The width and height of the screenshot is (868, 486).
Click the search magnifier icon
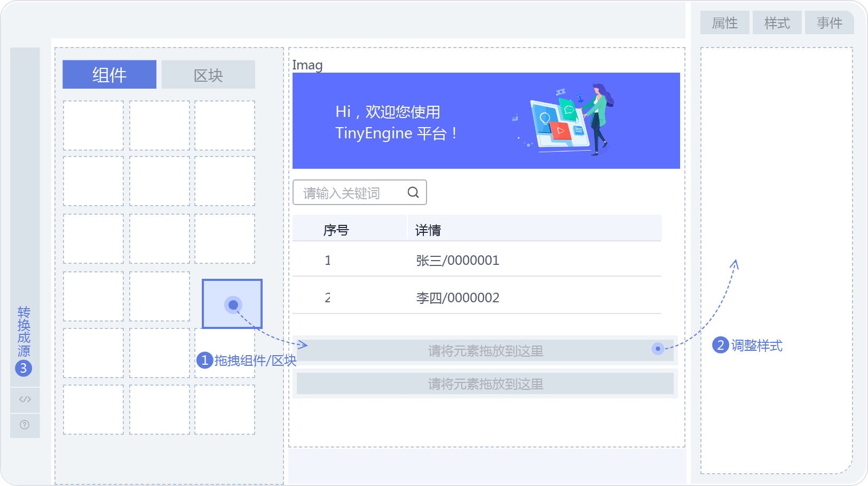pos(413,192)
